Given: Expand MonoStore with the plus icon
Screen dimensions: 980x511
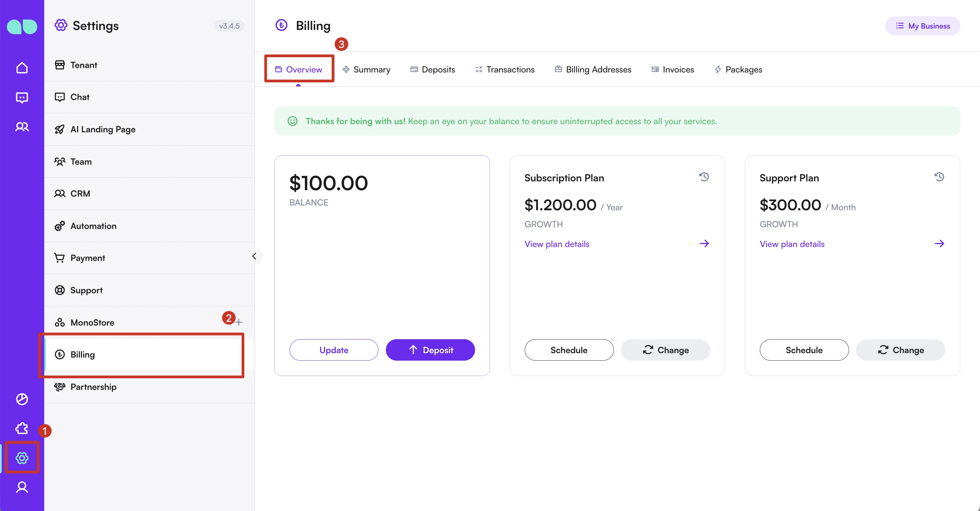Looking at the screenshot, I should [239, 322].
